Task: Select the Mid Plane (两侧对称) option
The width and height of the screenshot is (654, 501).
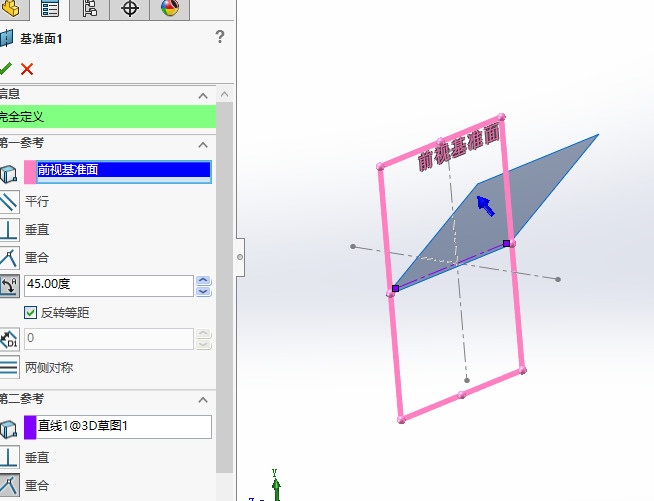Action: coord(9,367)
